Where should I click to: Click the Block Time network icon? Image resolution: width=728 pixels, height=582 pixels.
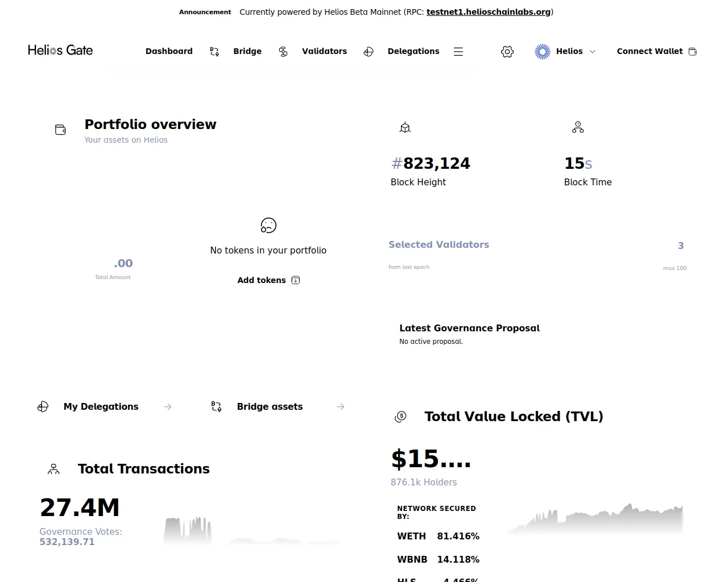[578, 127]
